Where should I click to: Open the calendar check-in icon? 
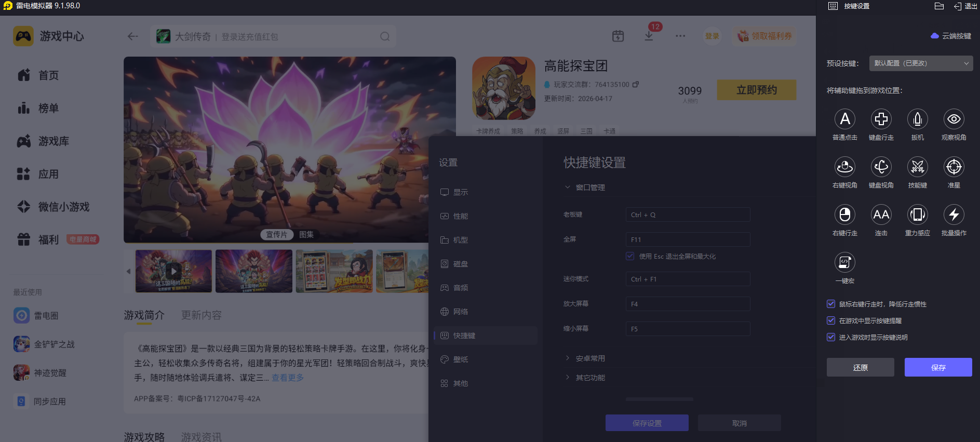(618, 36)
